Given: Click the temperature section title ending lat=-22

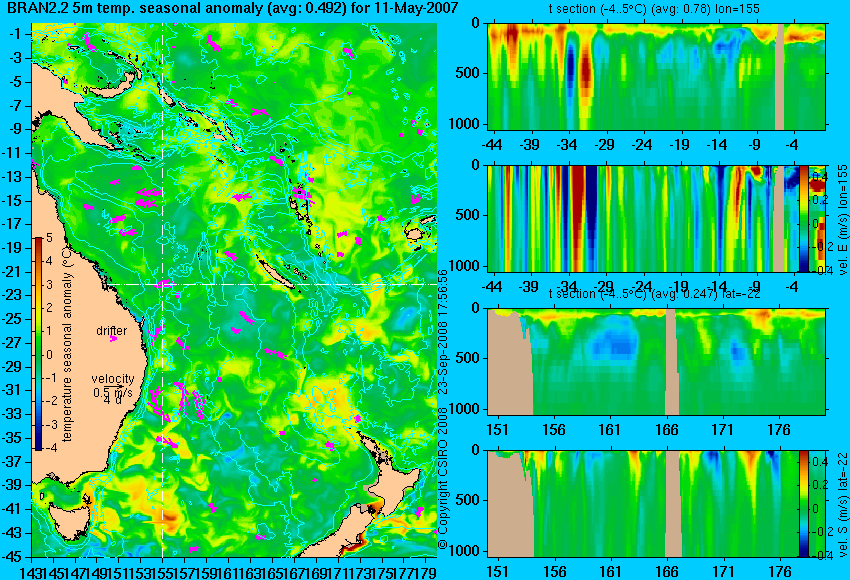Looking at the screenshot, I should 654,294.
